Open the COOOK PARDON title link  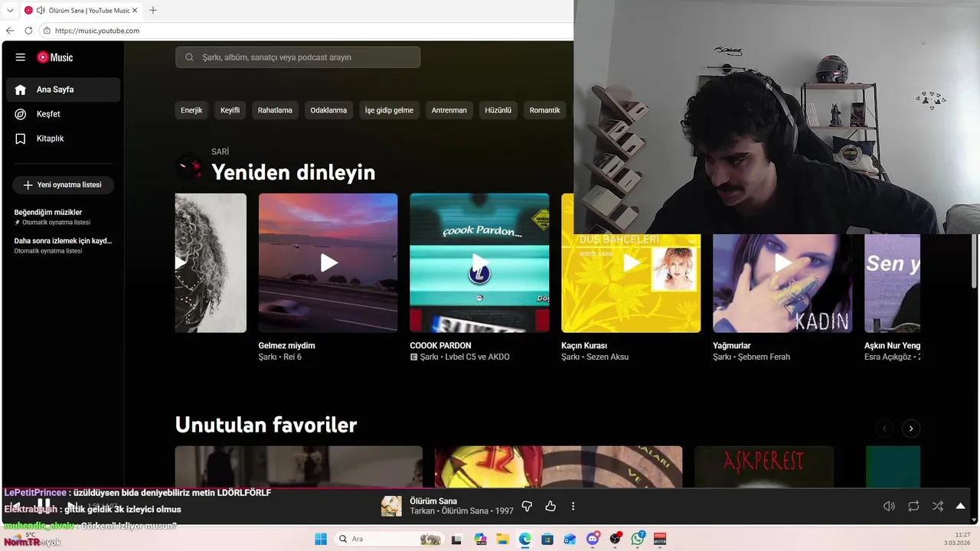coord(440,346)
